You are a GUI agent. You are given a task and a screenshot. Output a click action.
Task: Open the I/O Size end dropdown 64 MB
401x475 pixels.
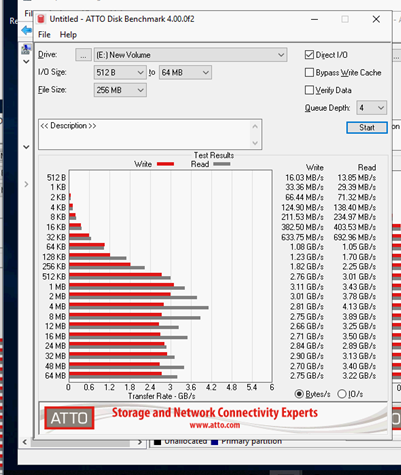tap(185, 72)
